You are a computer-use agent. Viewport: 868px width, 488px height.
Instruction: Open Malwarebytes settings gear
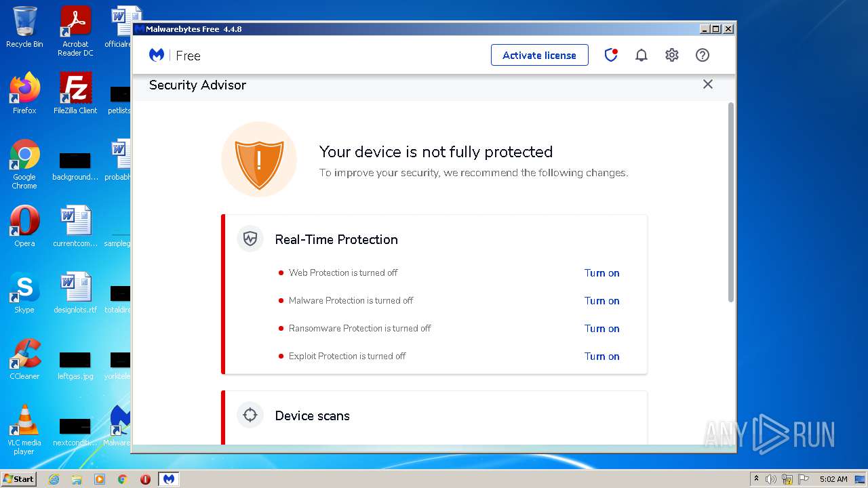pos(672,56)
